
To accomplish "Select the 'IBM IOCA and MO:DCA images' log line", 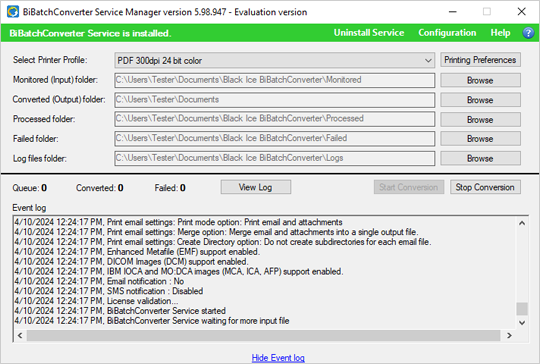I will (179, 272).
